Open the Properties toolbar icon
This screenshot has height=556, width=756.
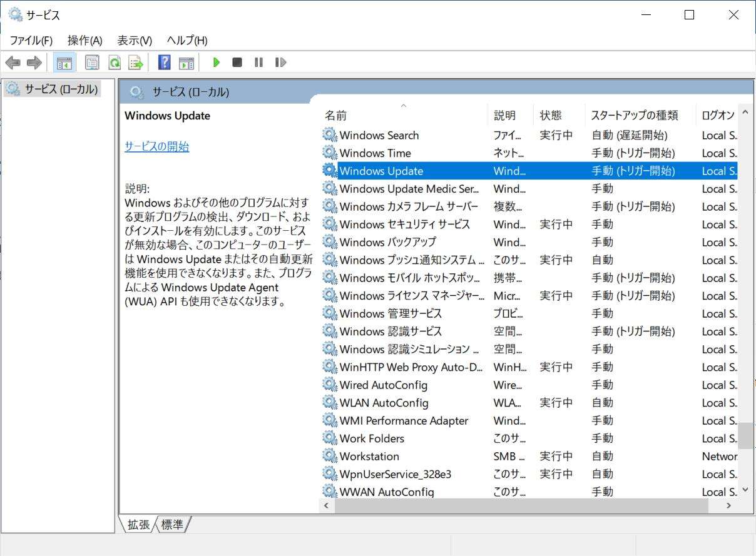tap(92, 63)
